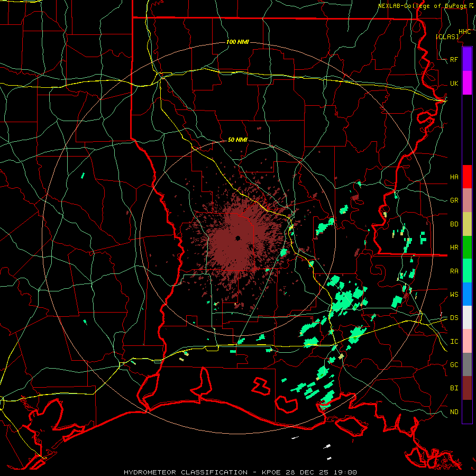The width and height of the screenshot is (476, 476).
Task: Click the BI brown legend swatch
Action: click(467, 388)
